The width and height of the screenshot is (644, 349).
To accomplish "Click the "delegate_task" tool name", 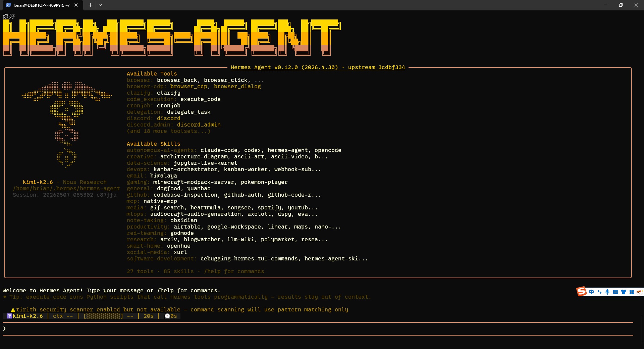I will pos(189,112).
